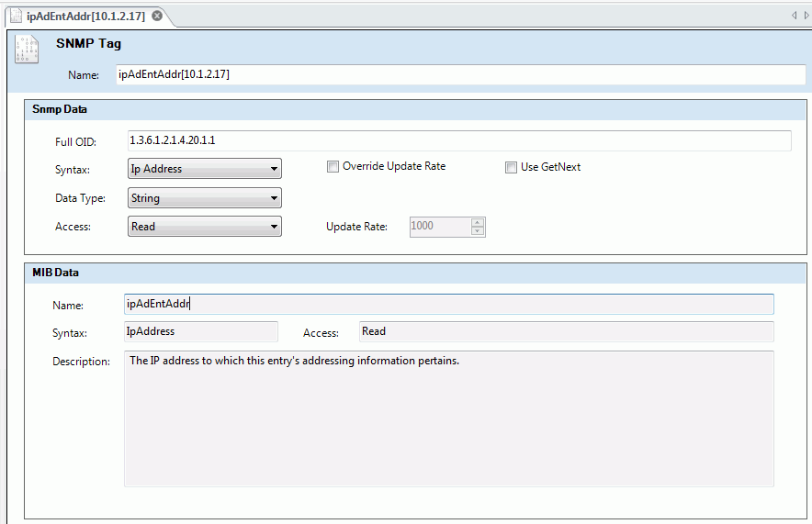The width and height of the screenshot is (812, 524).
Task: Click the MIB Data section header
Action: point(55,273)
